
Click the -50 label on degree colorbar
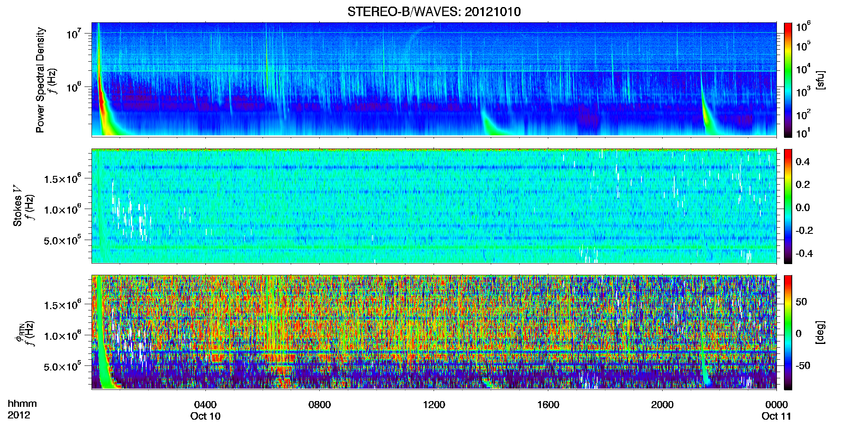point(803,365)
